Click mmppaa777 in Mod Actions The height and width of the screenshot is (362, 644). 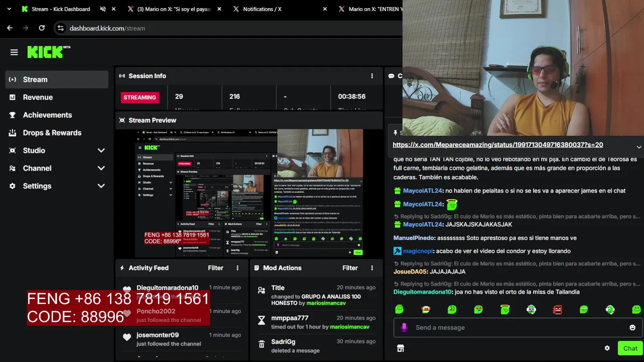pos(290,318)
